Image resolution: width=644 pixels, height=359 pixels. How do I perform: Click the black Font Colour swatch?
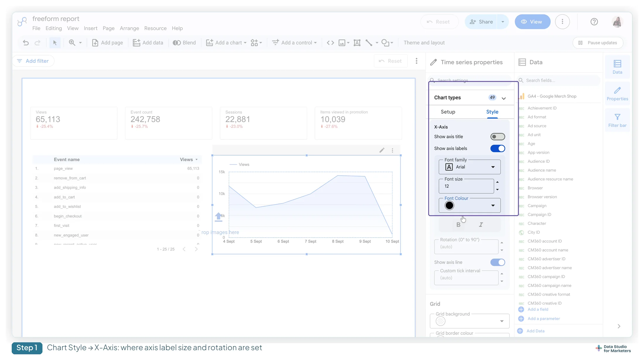(449, 206)
